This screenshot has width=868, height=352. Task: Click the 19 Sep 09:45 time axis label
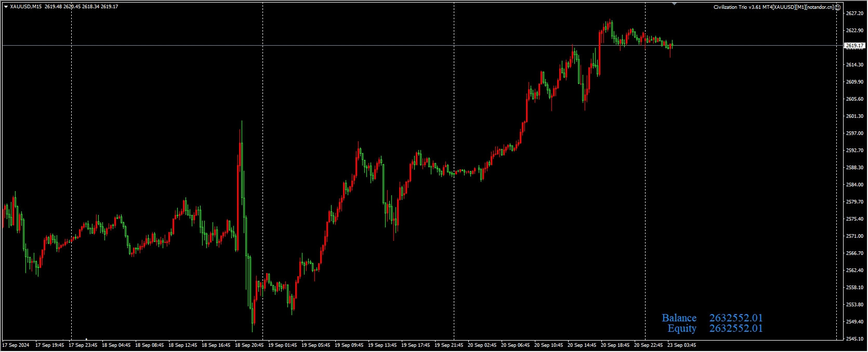[349, 345]
